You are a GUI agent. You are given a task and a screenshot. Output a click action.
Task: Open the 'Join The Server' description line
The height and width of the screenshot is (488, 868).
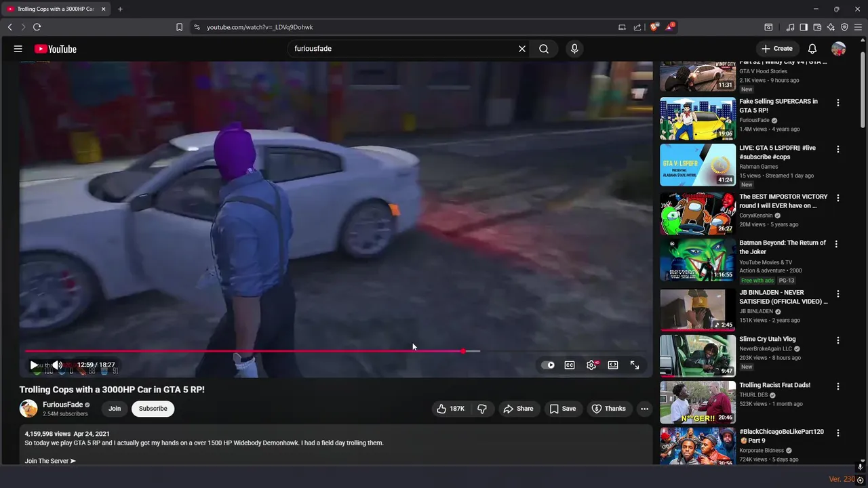click(50, 461)
